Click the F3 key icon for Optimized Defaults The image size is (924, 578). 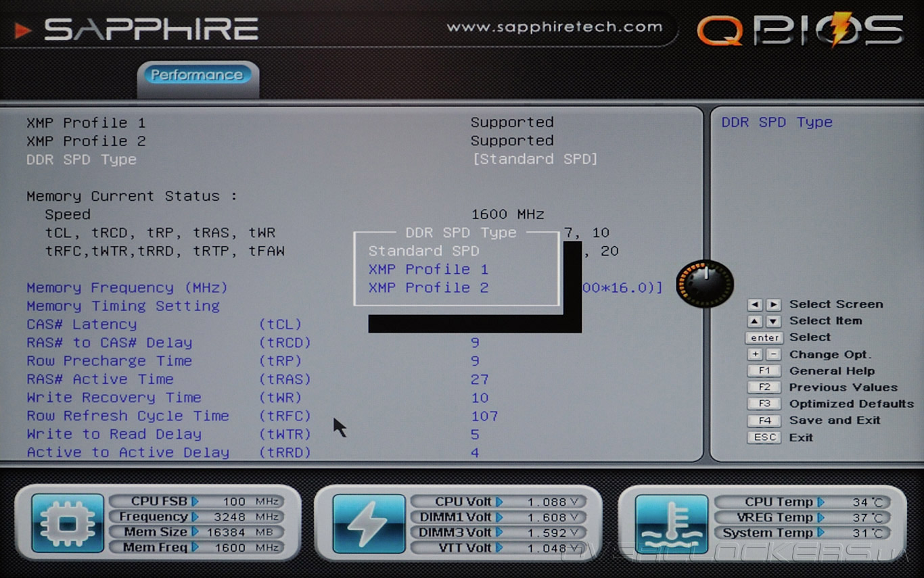(x=764, y=404)
